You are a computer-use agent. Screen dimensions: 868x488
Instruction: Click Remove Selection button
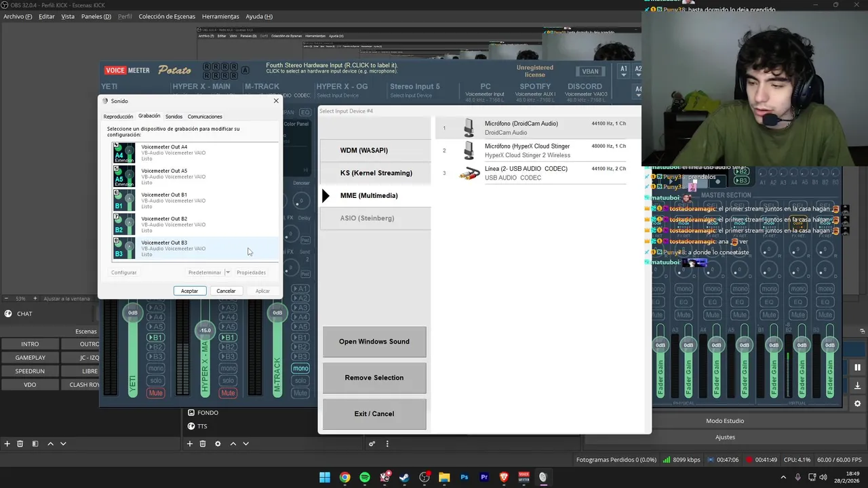pyautogui.click(x=374, y=378)
